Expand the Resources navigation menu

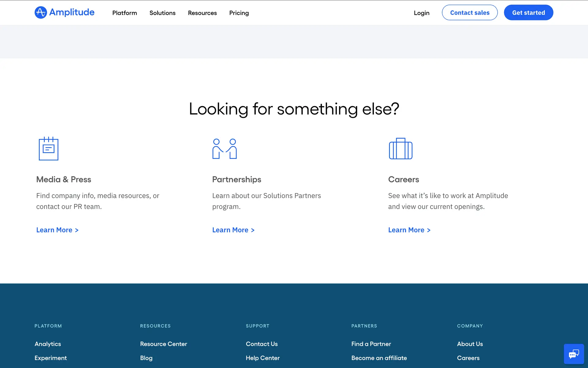(202, 13)
